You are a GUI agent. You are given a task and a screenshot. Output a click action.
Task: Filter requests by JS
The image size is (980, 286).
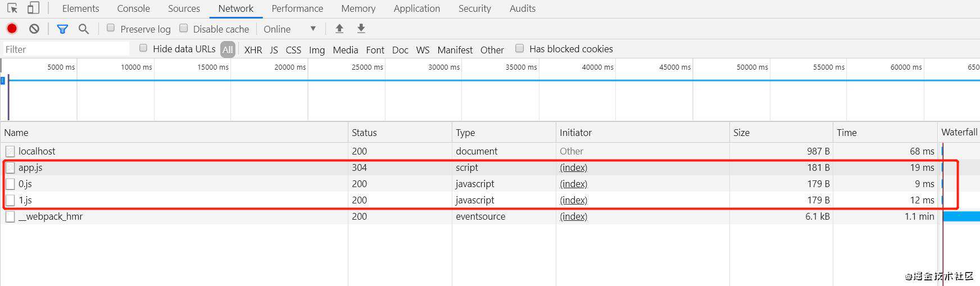tap(274, 50)
